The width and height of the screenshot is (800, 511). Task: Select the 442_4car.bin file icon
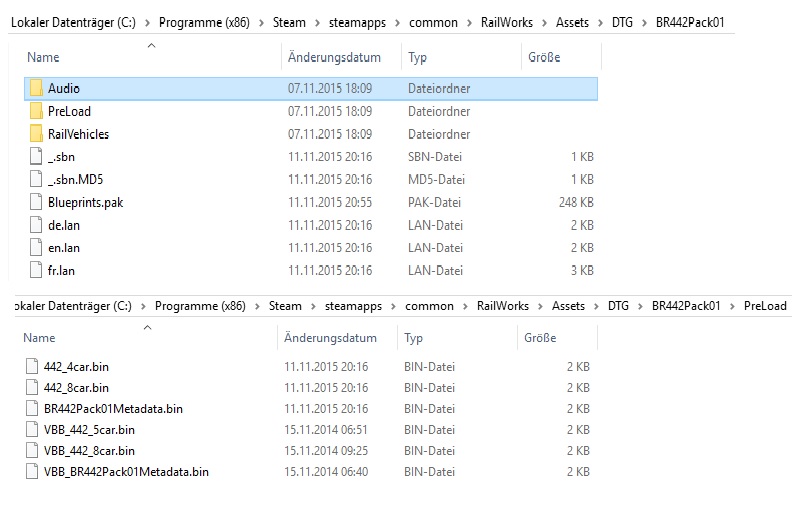click(32, 367)
